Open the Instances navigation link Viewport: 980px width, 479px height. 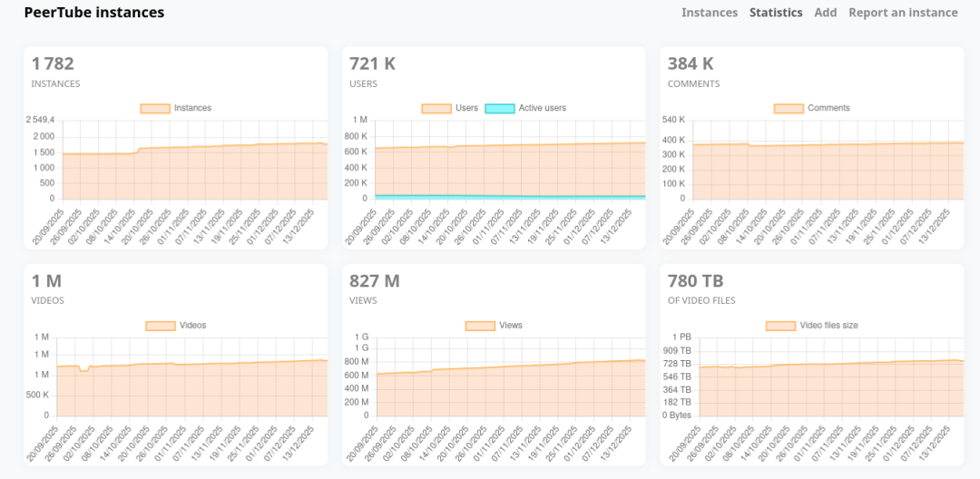tap(710, 13)
